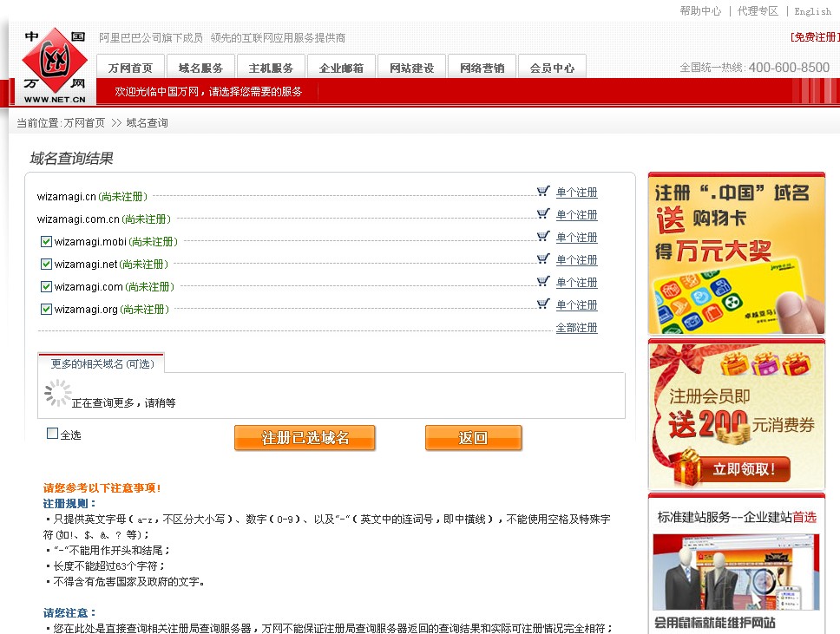Screen dimensions: 840x634
Task: Open the 帮助中心 link
Action: pos(700,10)
